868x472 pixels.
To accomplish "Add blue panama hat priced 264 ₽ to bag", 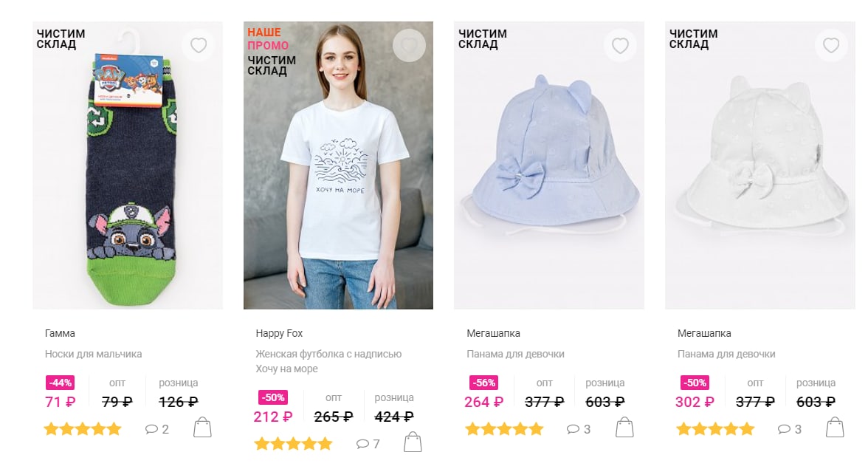I will coord(624,428).
